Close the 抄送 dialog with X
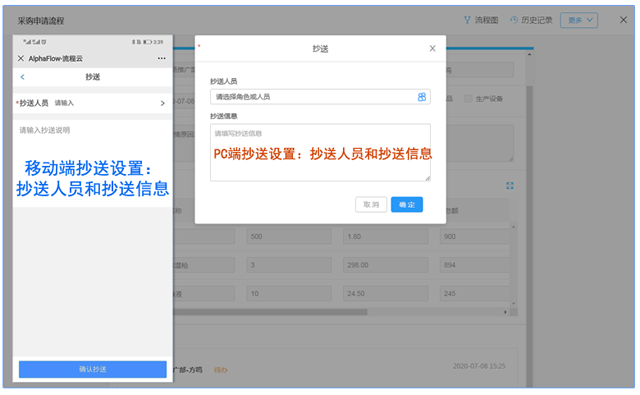The image size is (640, 395). coord(432,49)
